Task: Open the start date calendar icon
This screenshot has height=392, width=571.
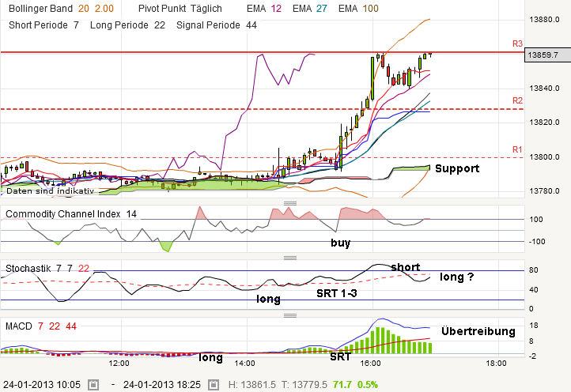Action: tap(93, 384)
